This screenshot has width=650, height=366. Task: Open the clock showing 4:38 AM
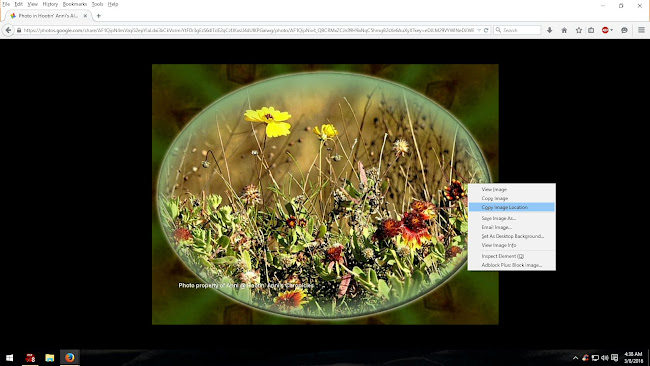633,358
